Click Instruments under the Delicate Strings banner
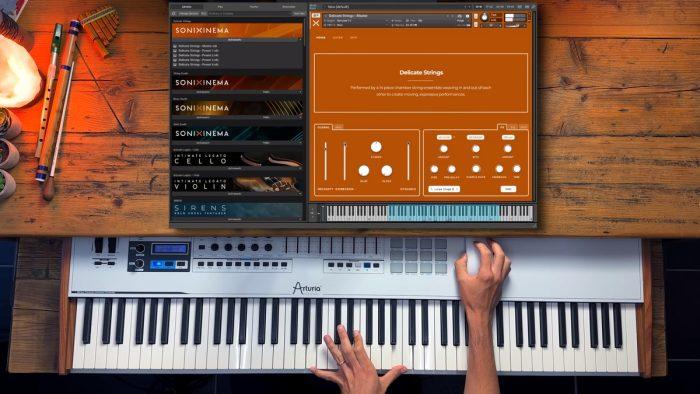The height and width of the screenshot is (394, 700). 235,40
